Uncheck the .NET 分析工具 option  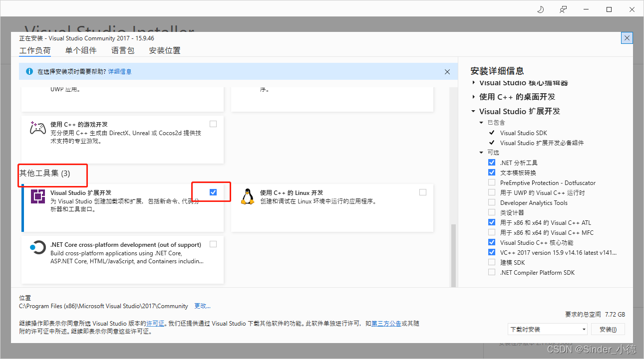coord(492,163)
